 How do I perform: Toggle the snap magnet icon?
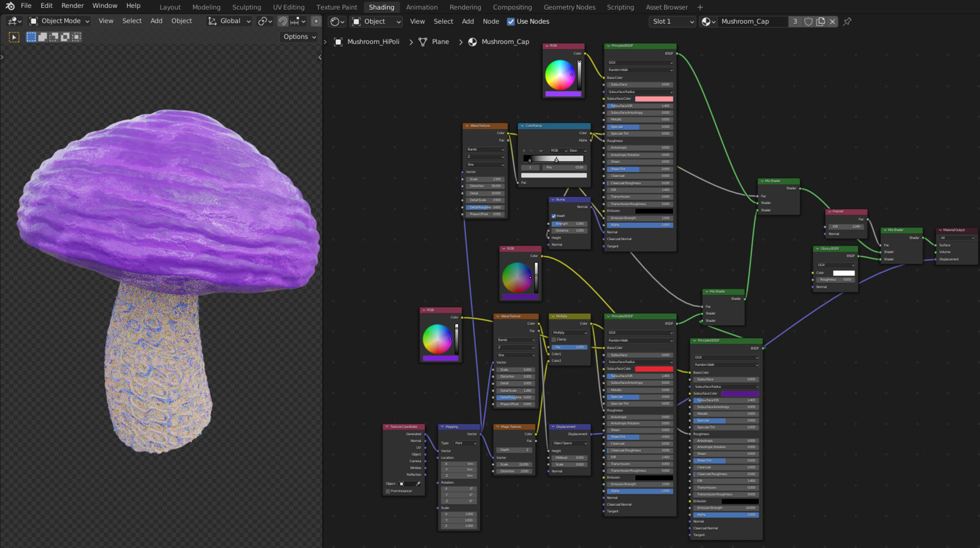pyautogui.click(x=283, y=21)
